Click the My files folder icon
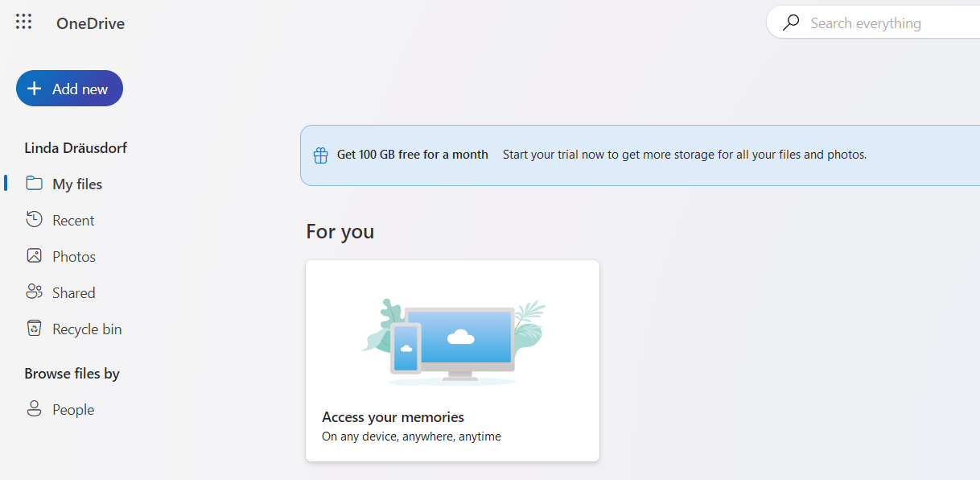The image size is (980, 480). click(x=34, y=184)
